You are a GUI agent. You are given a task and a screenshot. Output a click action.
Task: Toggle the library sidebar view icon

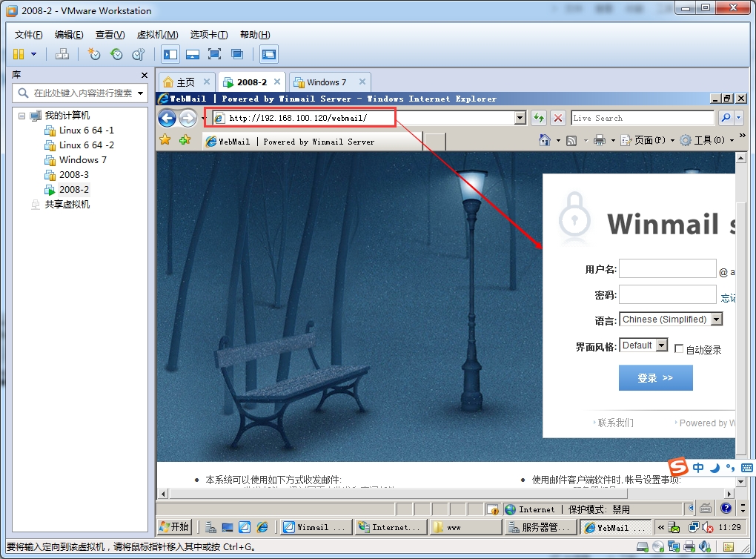click(x=170, y=54)
